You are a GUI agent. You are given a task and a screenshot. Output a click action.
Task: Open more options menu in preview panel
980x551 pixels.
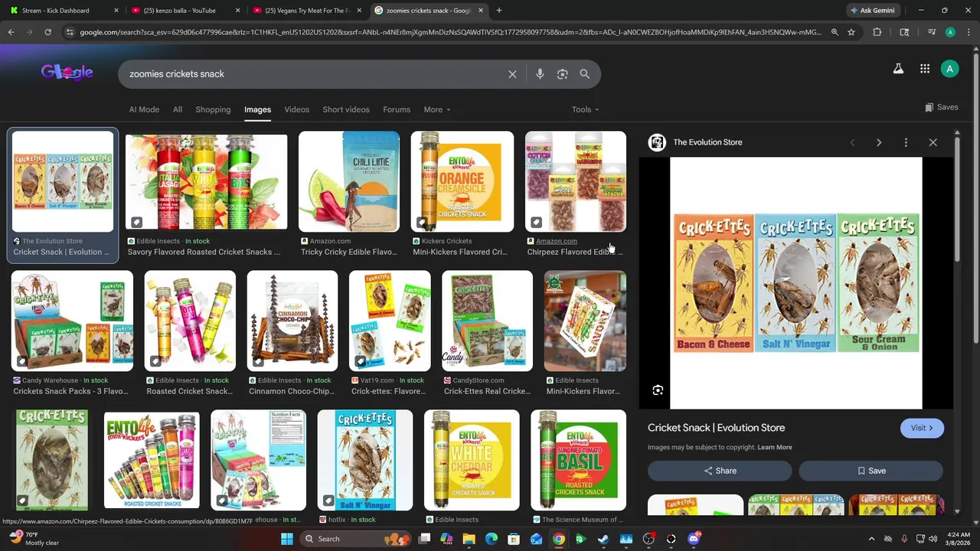click(906, 142)
